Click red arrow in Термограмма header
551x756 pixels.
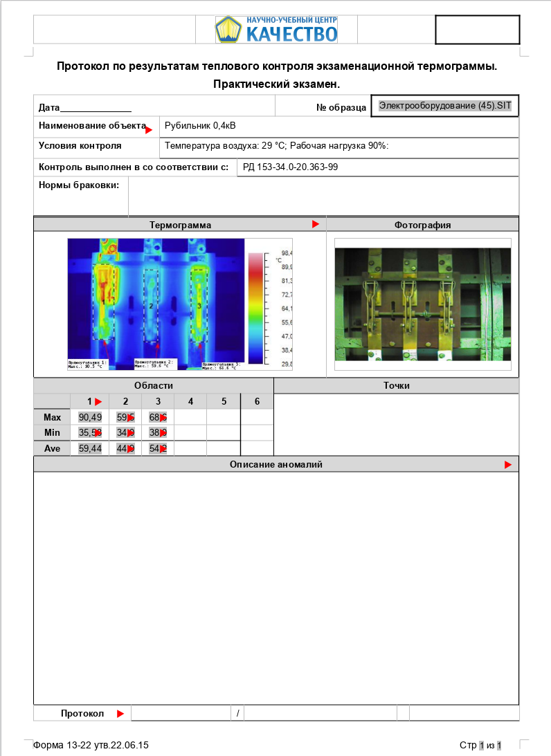pos(316,224)
